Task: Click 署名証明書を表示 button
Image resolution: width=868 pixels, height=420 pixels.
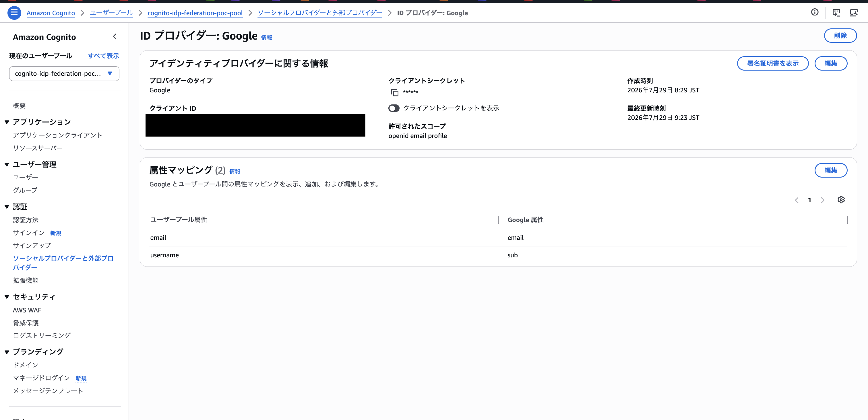Action: 773,63
